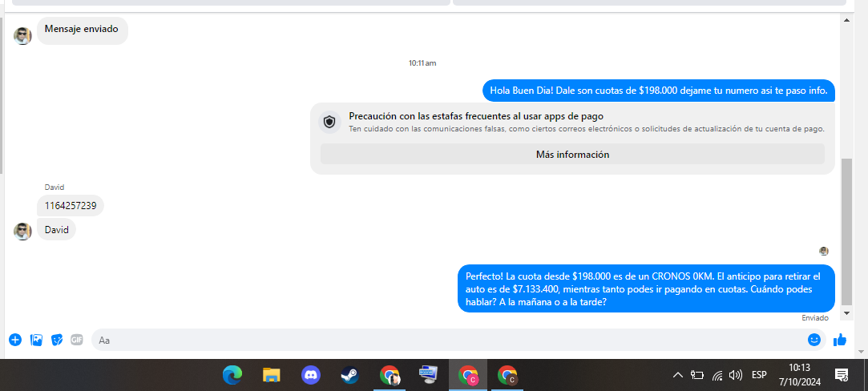Image resolution: width=868 pixels, height=391 pixels.
Task: Open the volume control in system tray
Action: click(736, 375)
